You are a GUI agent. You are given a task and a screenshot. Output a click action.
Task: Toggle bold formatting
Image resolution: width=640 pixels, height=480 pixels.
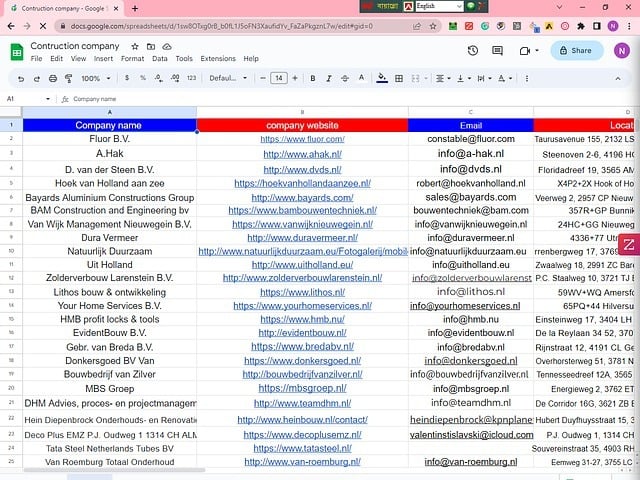point(313,78)
